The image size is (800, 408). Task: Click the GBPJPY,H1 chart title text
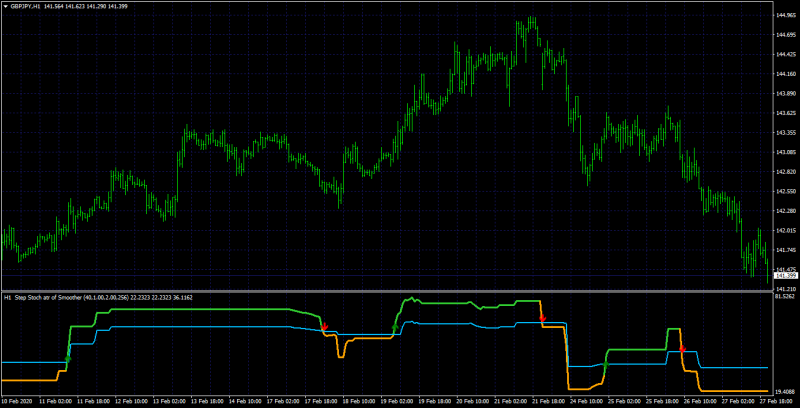tap(26, 5)
